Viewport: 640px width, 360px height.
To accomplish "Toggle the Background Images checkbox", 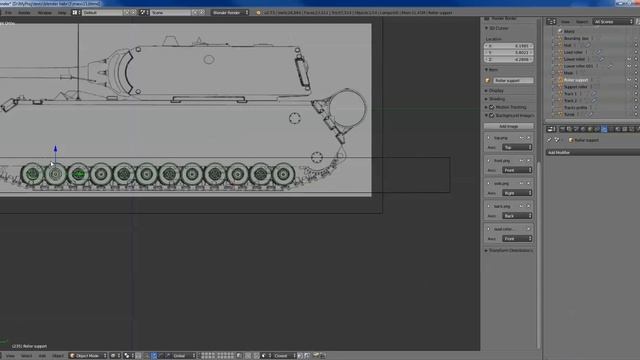I will (492, 116).
